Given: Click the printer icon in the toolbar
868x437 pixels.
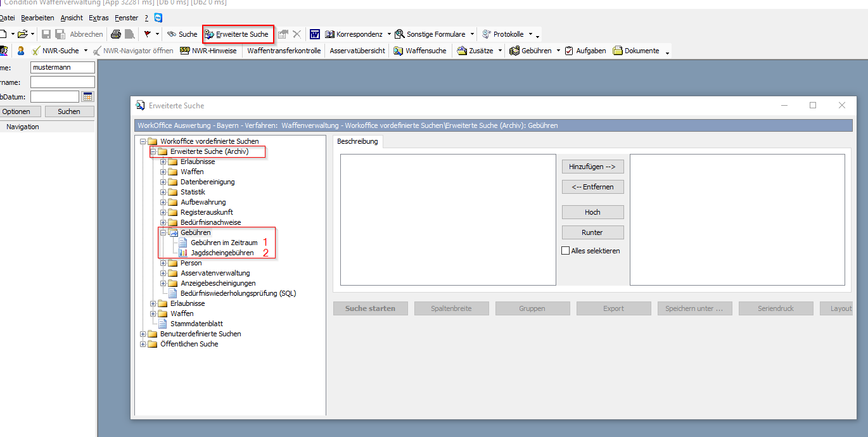Looking at the screenshot, I should (x=116, y=34).
